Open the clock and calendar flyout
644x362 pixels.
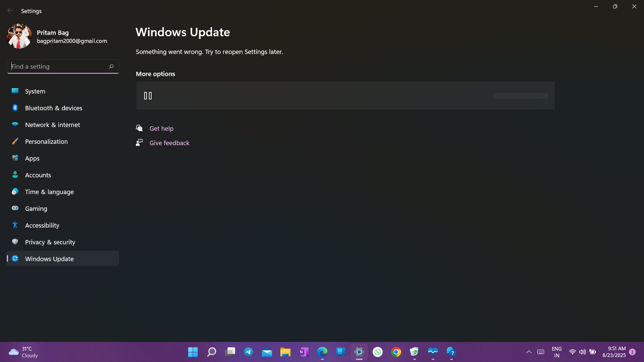614,352
